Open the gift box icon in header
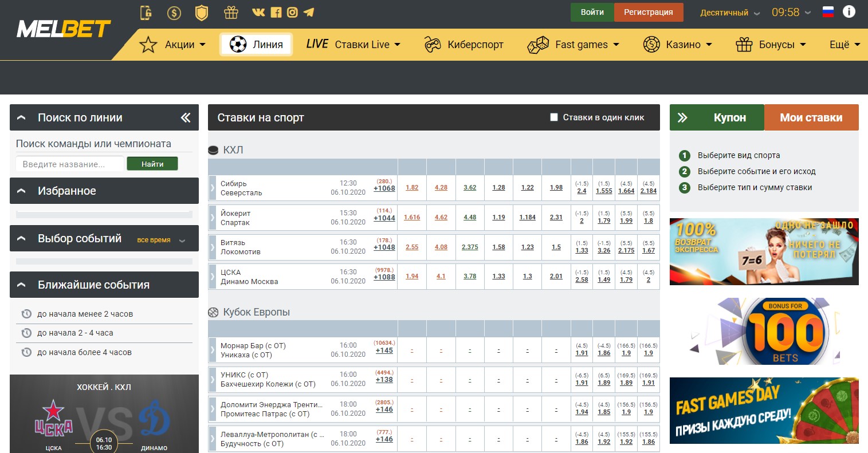Image resolution: width=868 pixels, height=453 pixels. [231, 13]
